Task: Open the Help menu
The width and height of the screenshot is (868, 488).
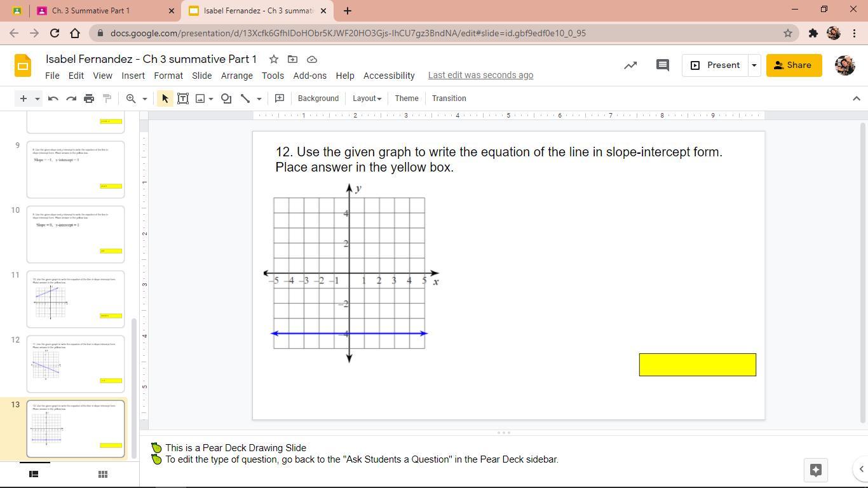Action: pos(345,76)
